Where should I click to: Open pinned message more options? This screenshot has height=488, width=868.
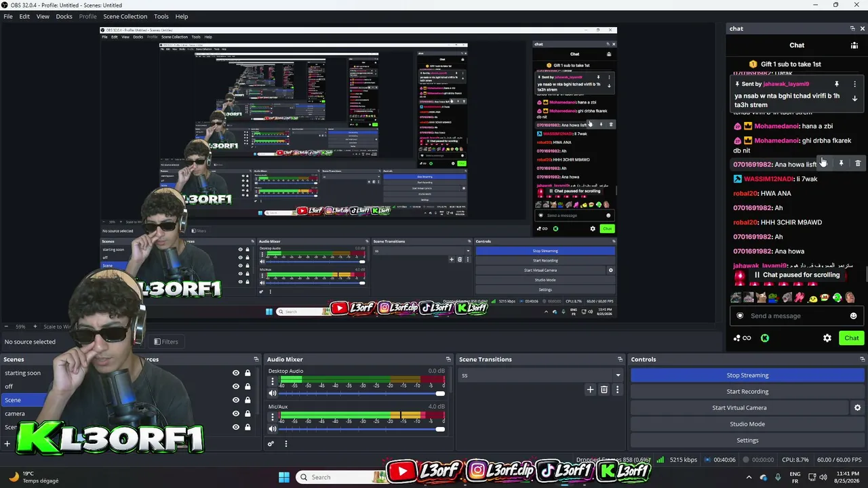pos(854,84)
